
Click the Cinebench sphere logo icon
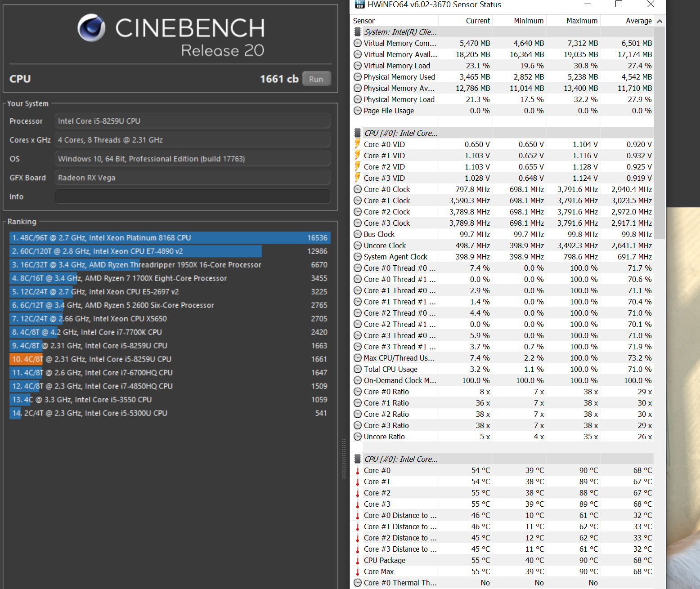[91, 28]
